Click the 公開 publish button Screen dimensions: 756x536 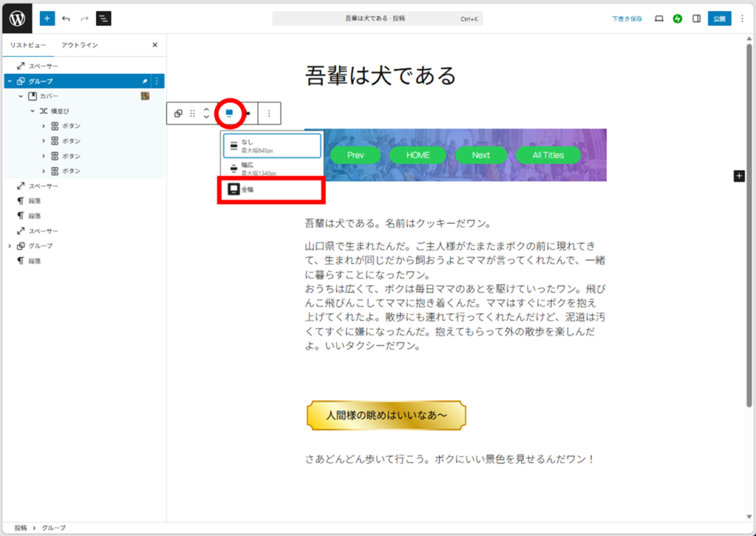719,18
